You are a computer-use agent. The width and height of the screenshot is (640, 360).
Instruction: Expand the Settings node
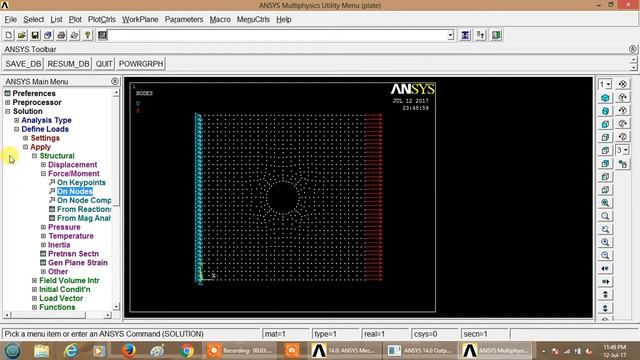point(25,138)
